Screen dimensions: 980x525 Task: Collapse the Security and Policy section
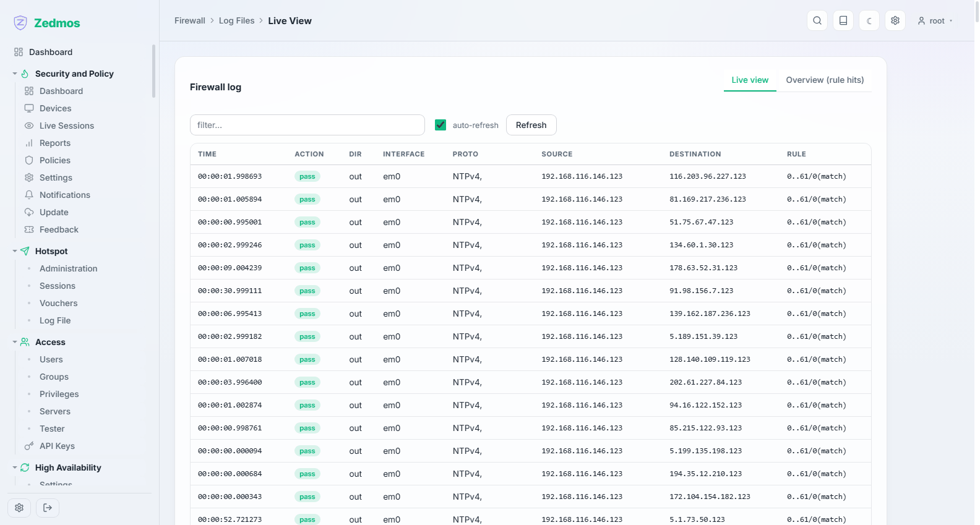(x=15, y=74)
